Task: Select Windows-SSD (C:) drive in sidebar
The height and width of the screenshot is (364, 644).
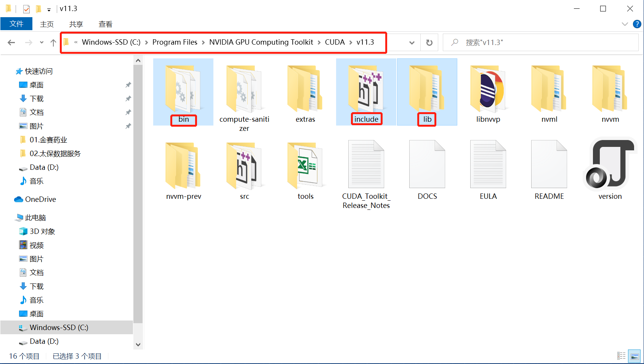Action: coord(67,328)
